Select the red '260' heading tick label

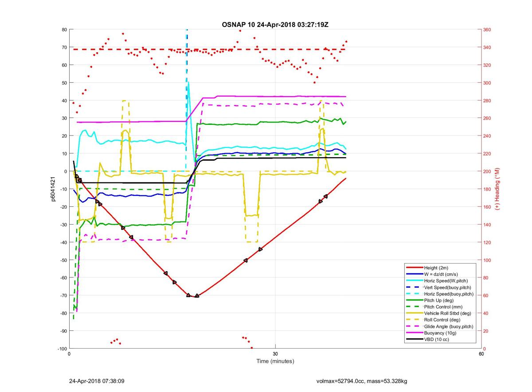click(488, 118)
